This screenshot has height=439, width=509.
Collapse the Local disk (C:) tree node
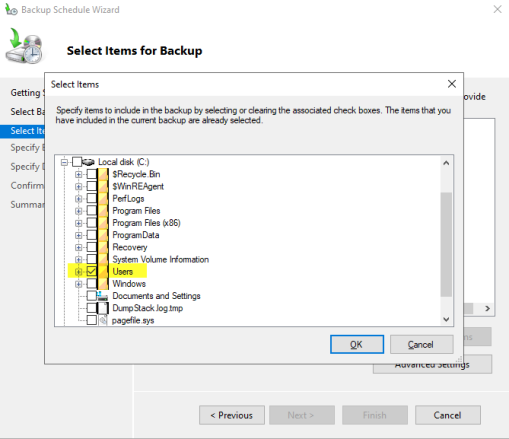point(64,162)
